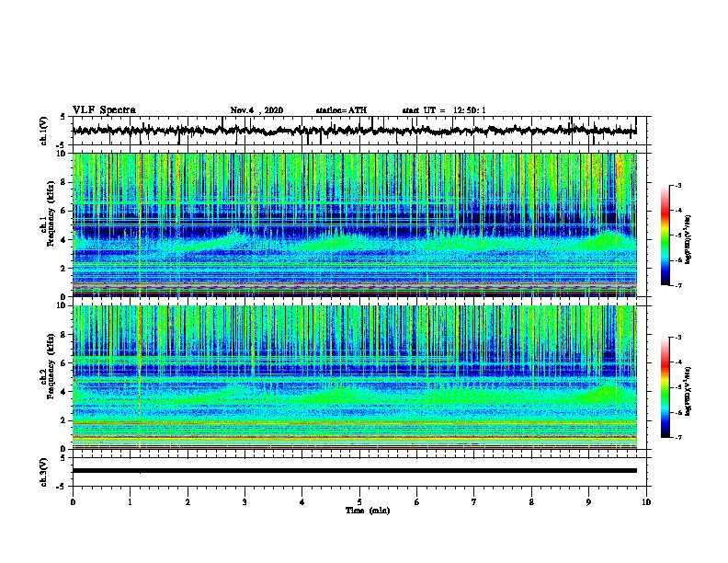
Task: Click the time axis tick label '5'
Action: coord(359,502)
